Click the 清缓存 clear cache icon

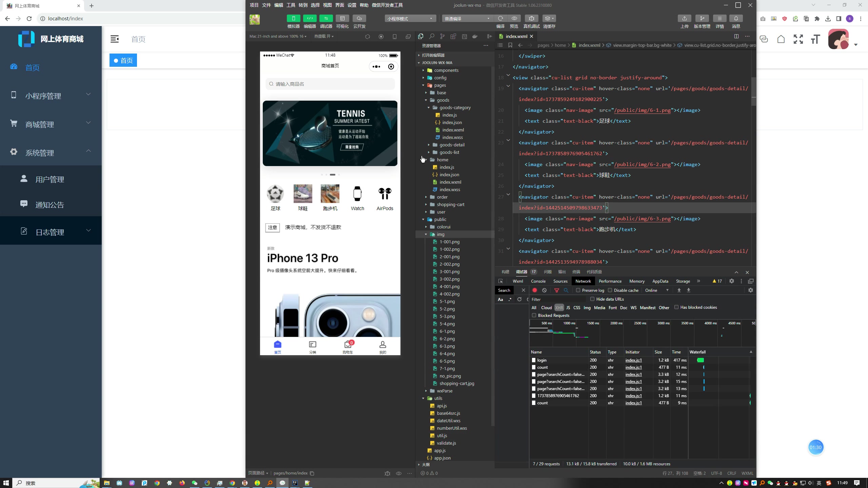(x=549, y=18)
